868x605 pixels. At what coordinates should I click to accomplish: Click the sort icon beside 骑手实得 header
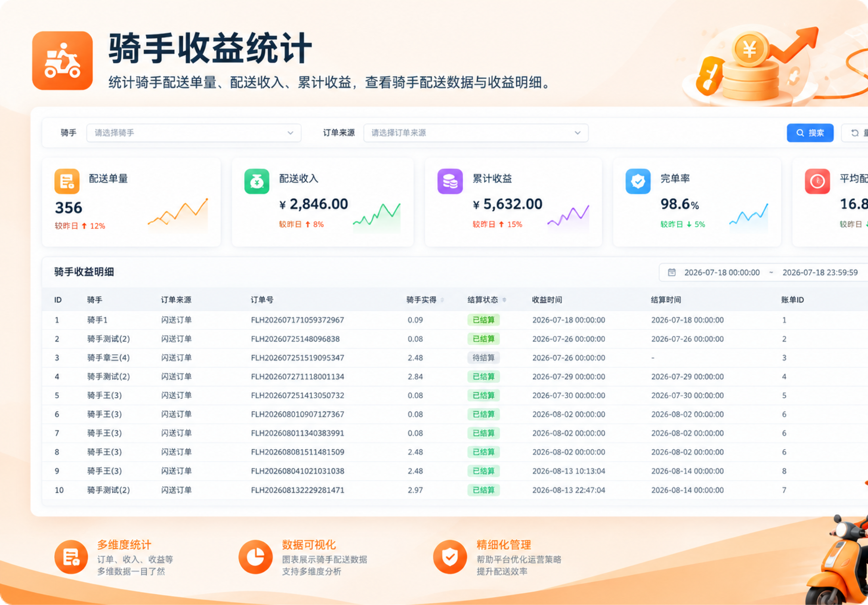pyautogui.click(x=442, y=300)
